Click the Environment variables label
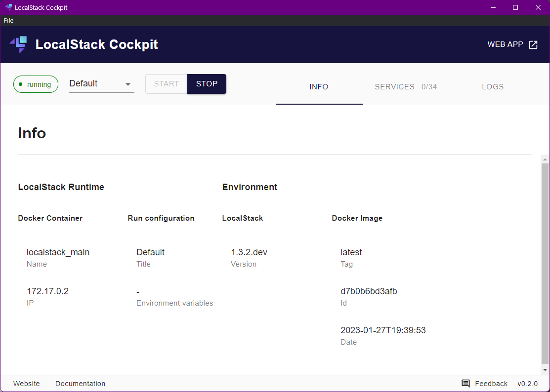The width and height of the screenshot is (550, 392). [174, 303]
